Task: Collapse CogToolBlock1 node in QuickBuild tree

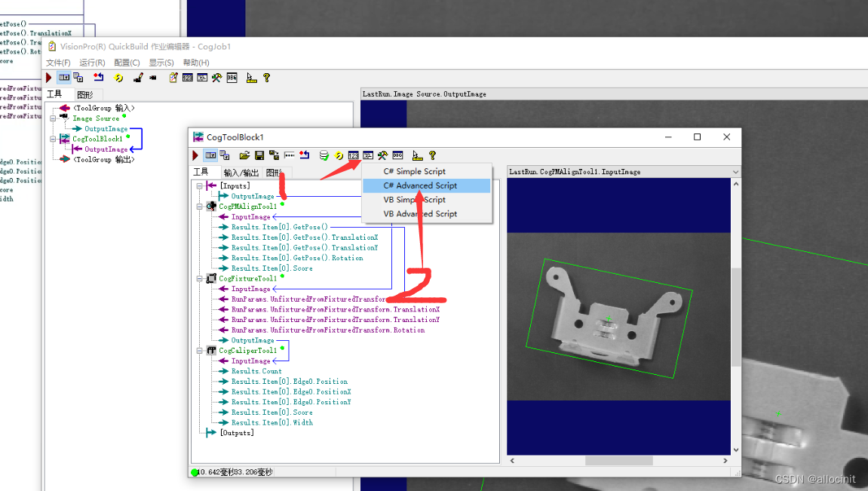Action: coord(53,139)
